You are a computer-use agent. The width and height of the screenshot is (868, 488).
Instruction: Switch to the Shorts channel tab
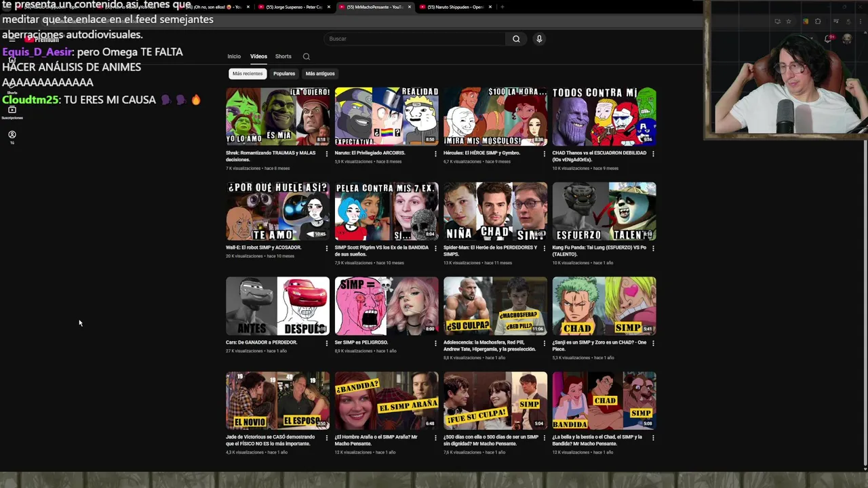coord(283,56)
